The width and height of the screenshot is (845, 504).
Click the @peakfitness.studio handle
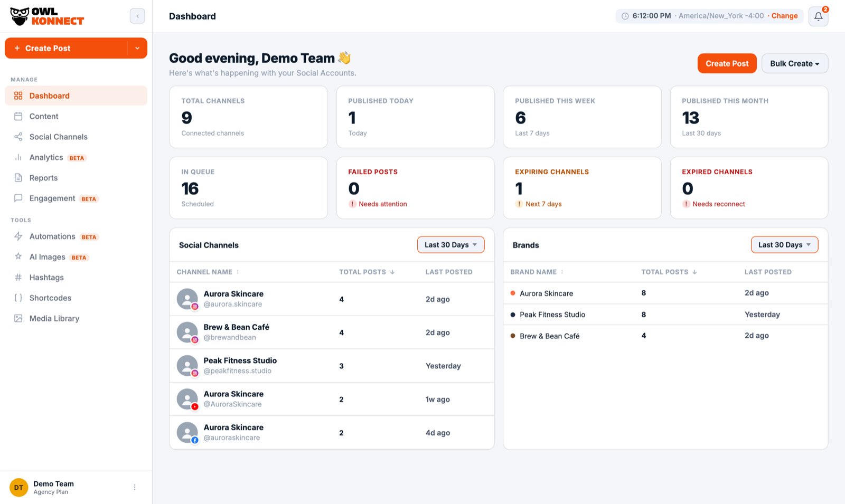[x=238, y=371]
